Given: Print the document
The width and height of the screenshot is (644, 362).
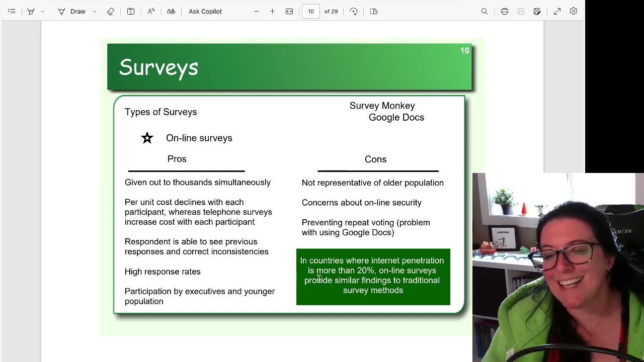Looking at the screenshot, I should click(x=505, y=11).
